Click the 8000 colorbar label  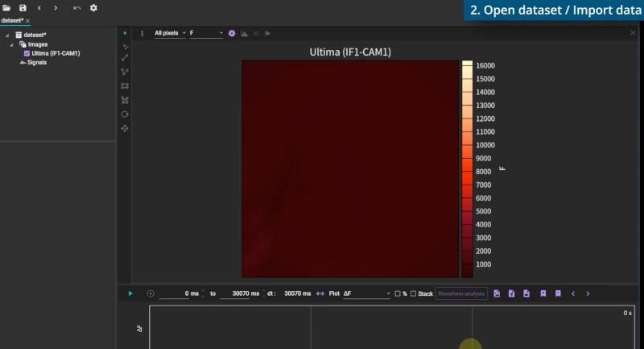coord(483,172)
